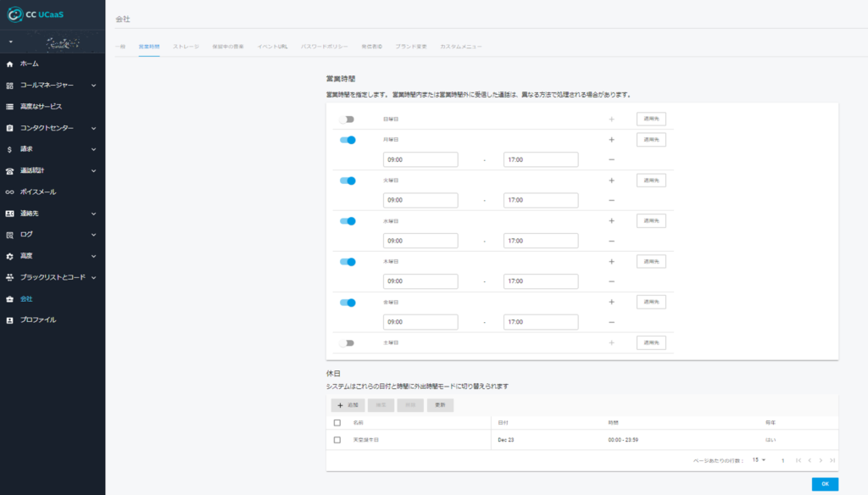Image resolution: width=868 pixels, height=495 pixels.
Task: Click the blue OK button
Action: tap(825, 484)
